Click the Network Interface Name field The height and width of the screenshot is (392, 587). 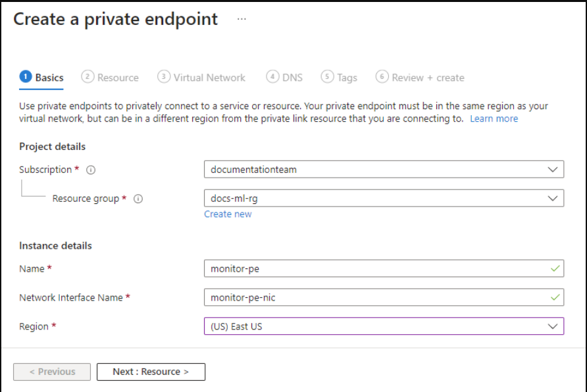point(384,297)
